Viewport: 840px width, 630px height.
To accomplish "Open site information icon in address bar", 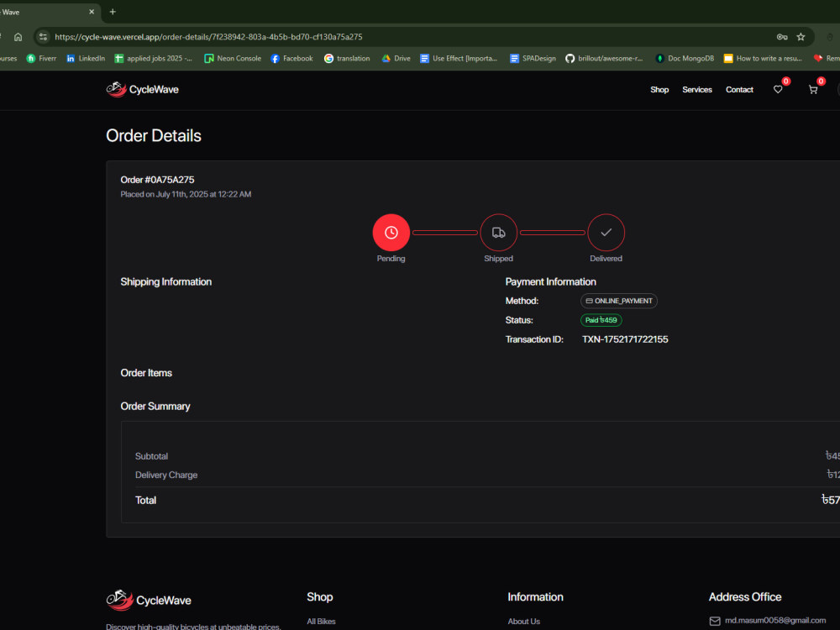I will pos(44,37).
